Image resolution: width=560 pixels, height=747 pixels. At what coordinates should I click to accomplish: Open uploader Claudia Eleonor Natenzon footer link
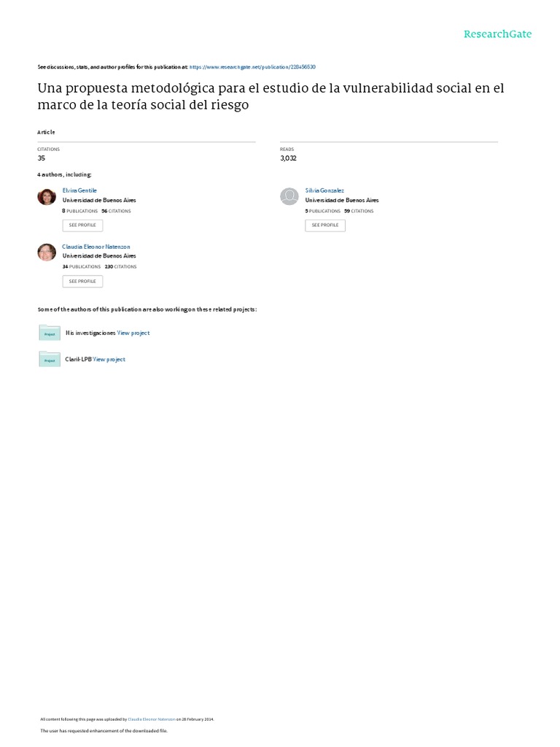click(x=152, y=719)
